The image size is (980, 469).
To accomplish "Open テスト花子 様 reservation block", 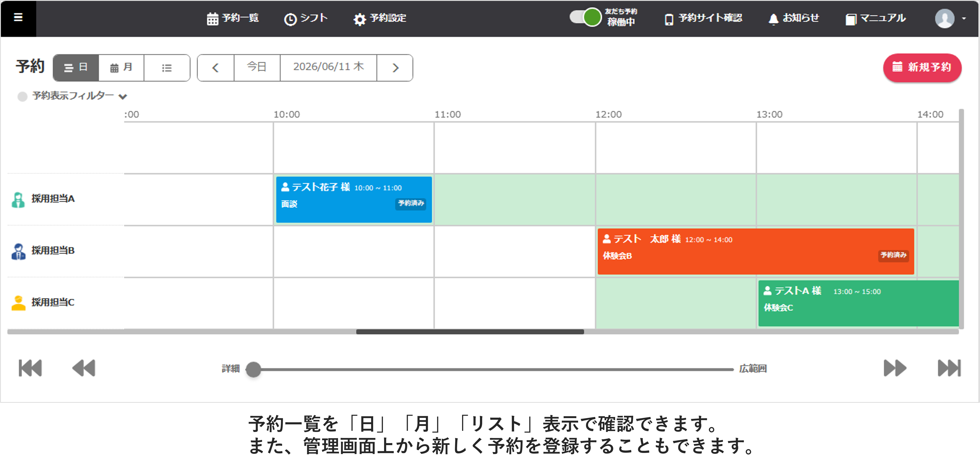I will click(354, 200).
